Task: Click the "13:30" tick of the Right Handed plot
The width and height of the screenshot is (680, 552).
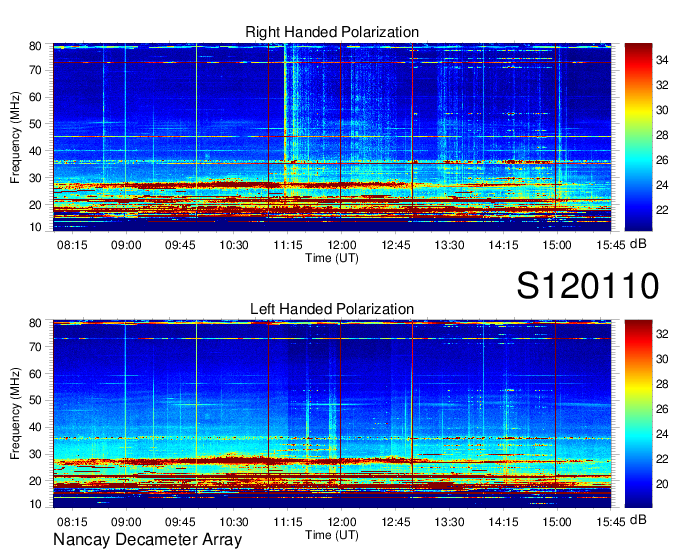Action: coord(449,245)
